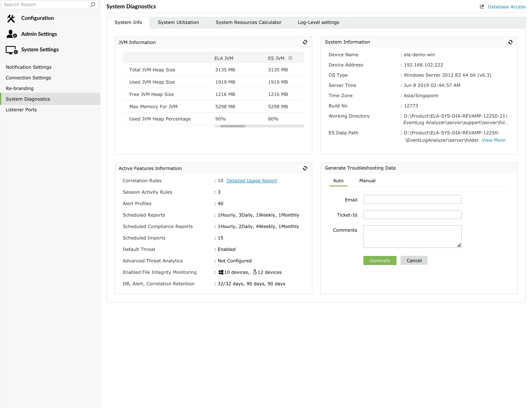532x408 pixels.
Task: Switch to the System Utilization tab
Action: [x=178, y=22]
